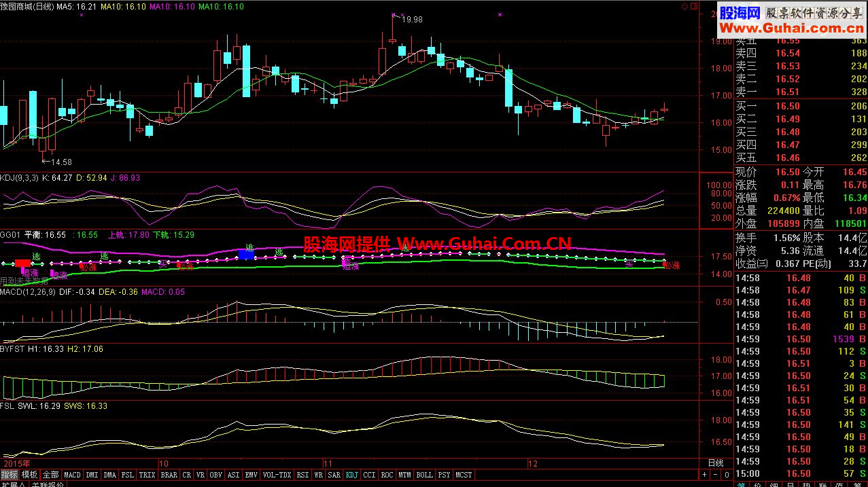This screenshot has width=868, height=487.
Task: Reset chart zoom with the 0 button
Action: tap(727, 474)
